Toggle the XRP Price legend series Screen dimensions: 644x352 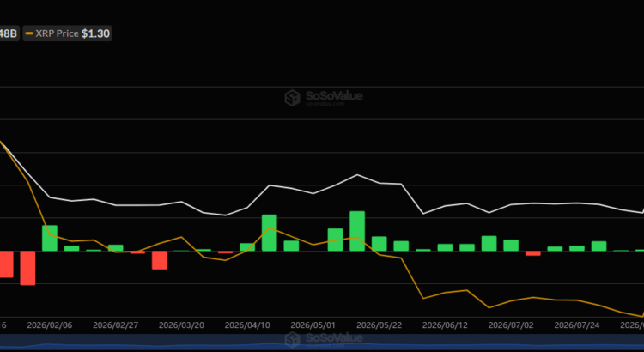pos(67,33)
